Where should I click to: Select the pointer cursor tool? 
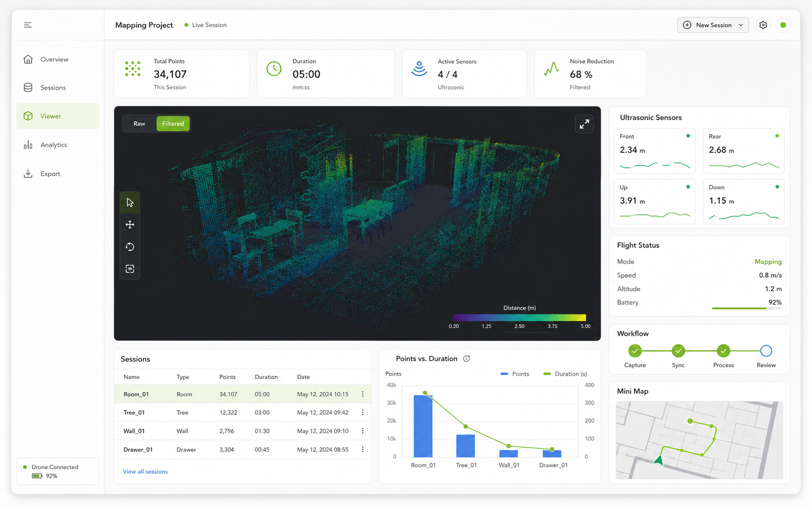coord(130,202)
